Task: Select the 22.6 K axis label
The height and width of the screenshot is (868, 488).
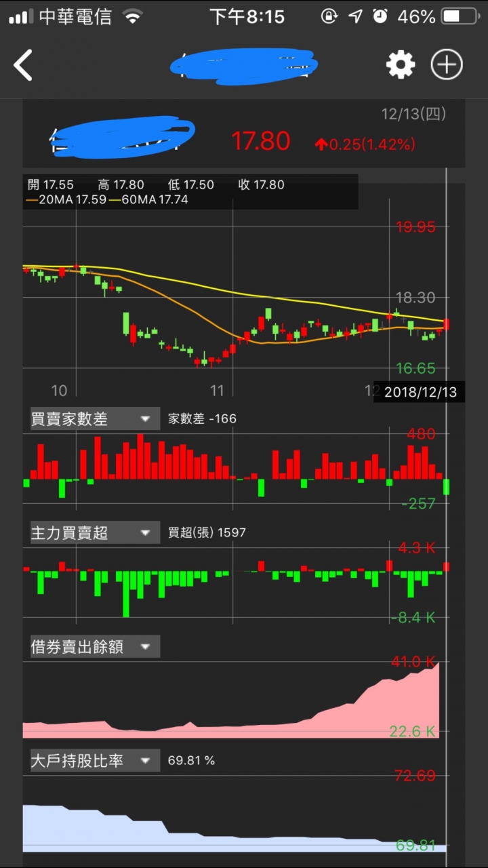Action: 413,731
